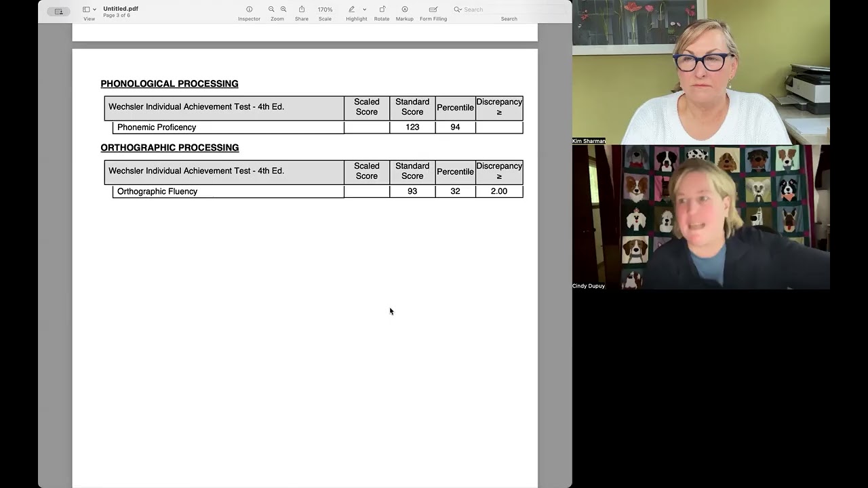Viewport: 868px width, 488px height.
Task: Click the zoom out magnifier icon
Action: (x=271, y=9)
